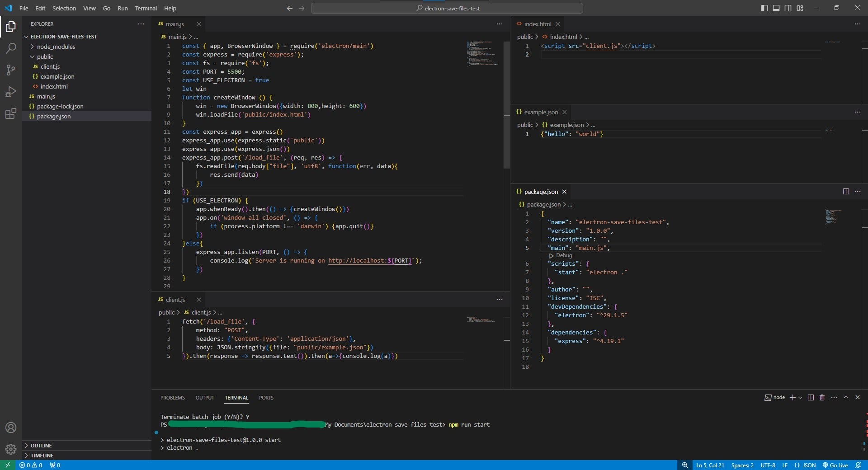Customize layout from title bar icon
Viewport: 868px width, 470px height.
click(x=800, y=8)
